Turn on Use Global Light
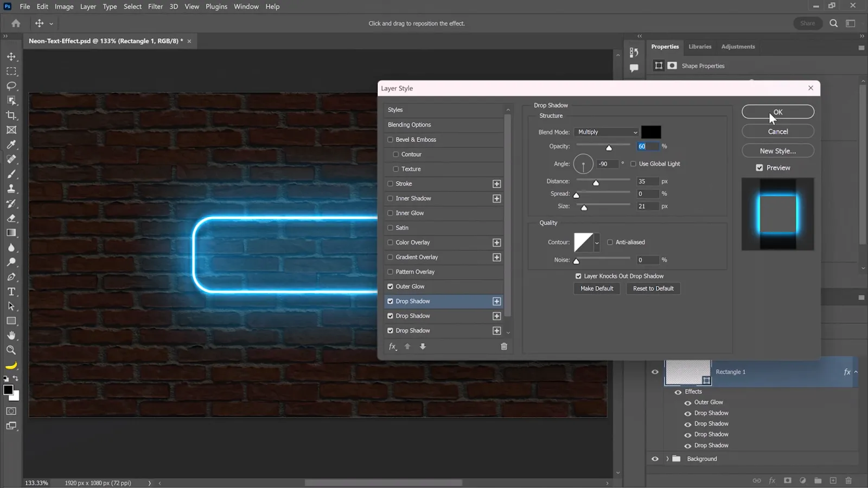 tap(633, 164)
